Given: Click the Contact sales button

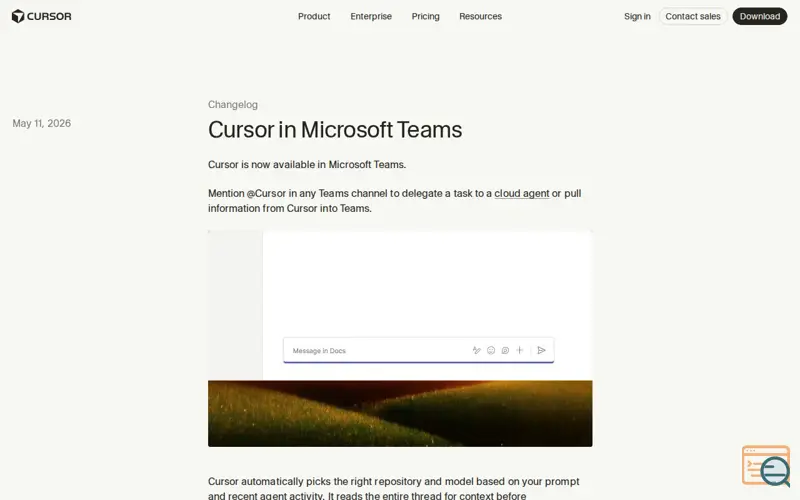Looking at the screenshot, I should coord(692,16).
